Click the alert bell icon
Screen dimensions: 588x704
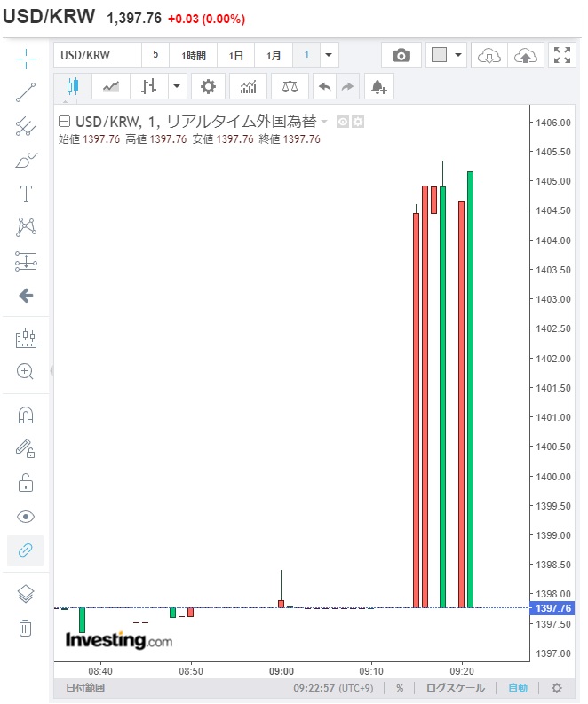[378, 86]
